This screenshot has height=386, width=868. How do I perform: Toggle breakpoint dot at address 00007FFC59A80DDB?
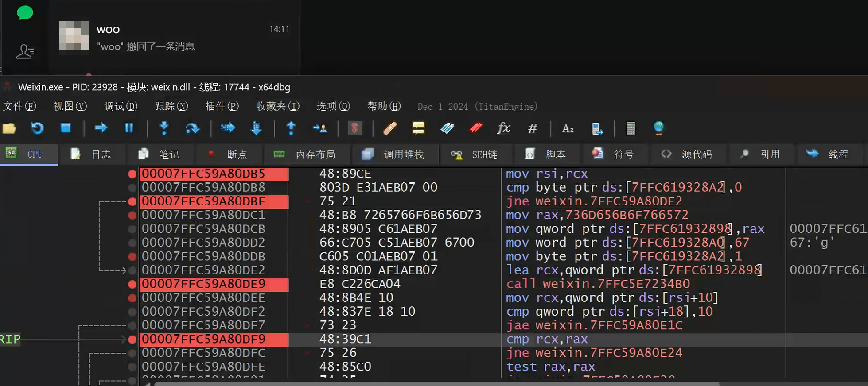132,256
